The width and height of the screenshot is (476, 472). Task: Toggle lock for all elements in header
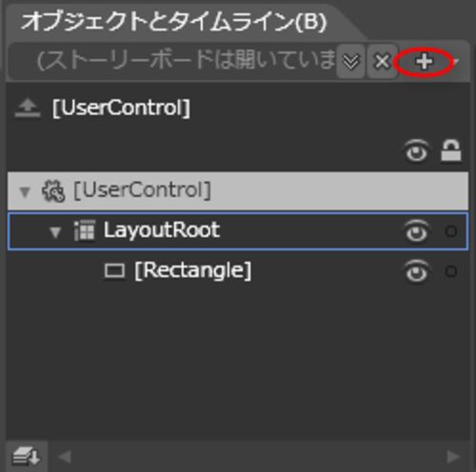(451, 150)
